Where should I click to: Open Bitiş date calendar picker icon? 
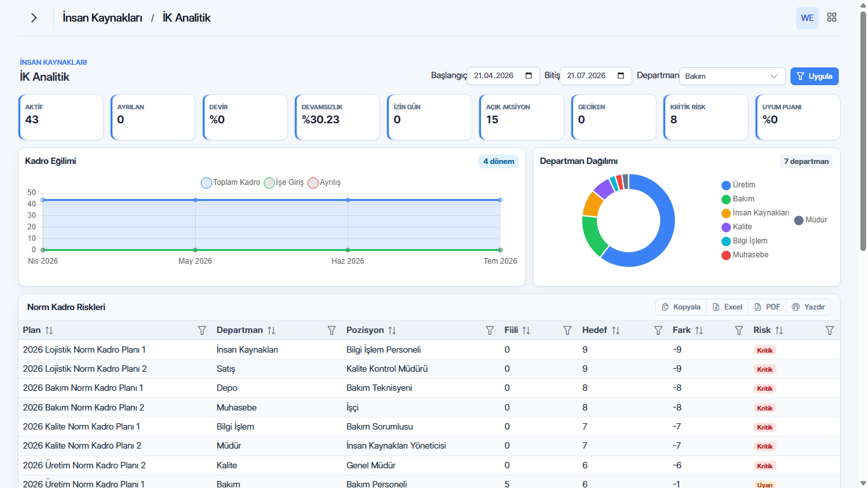click(x=621, y=76)
